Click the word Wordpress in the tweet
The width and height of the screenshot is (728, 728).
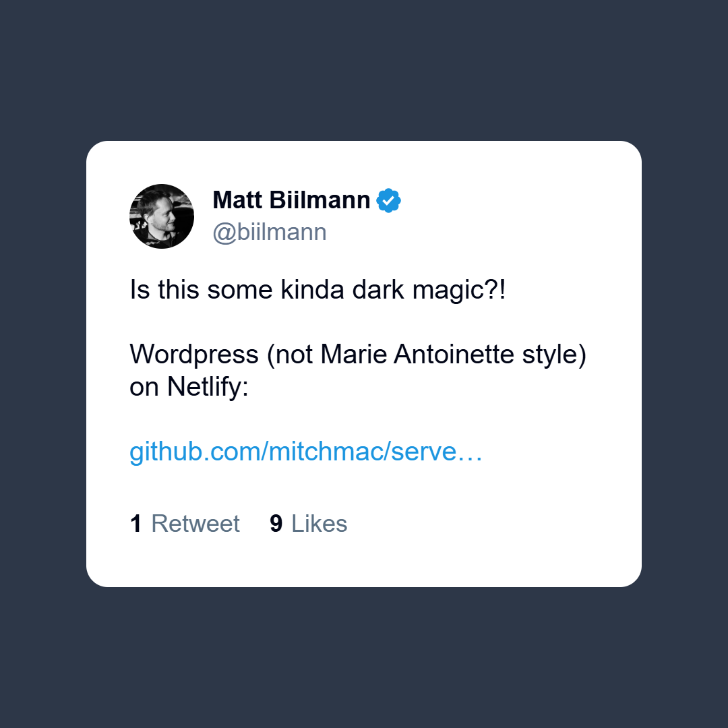click(194, 355)
